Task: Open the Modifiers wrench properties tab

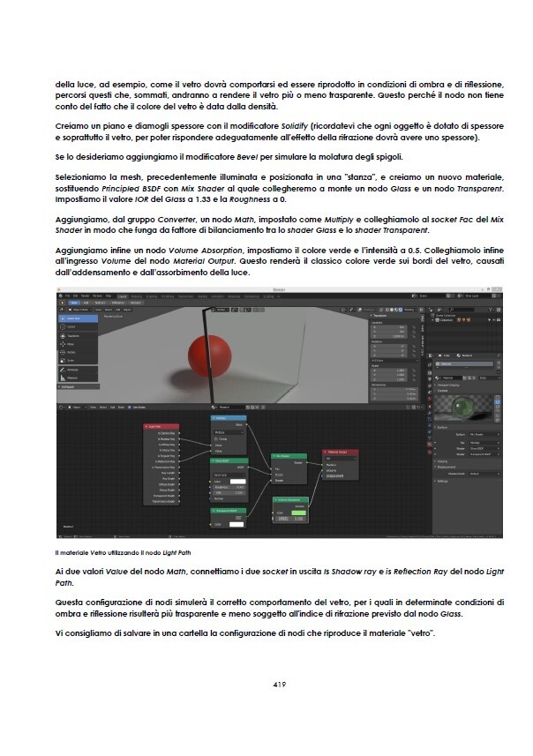Action: pos(429,413)
